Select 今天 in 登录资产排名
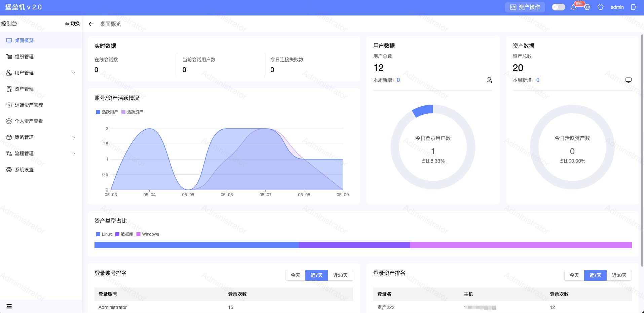This screenshot has width=644, height=313. (x=574, y=275)
